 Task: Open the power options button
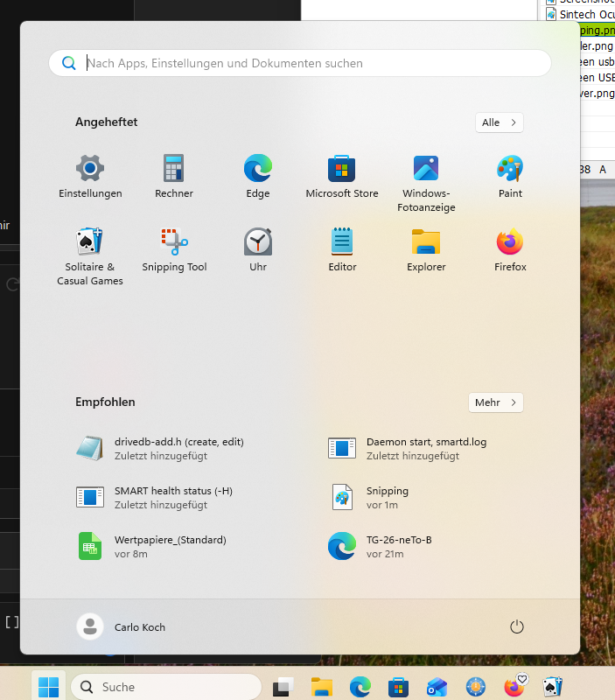(517, 626)
